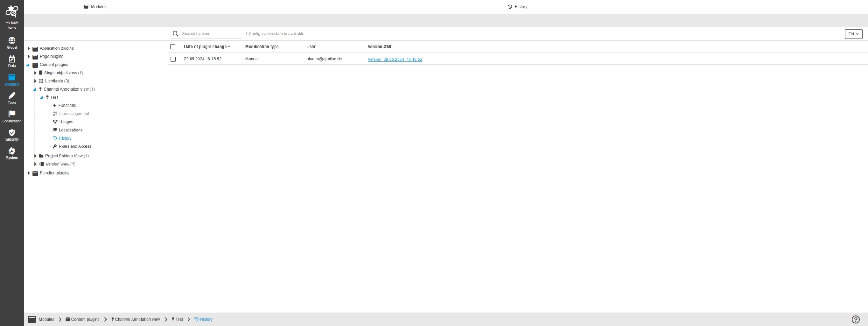
Task: Go to Channel Annotation view in breadcrumb
Action: coord(138,320)
